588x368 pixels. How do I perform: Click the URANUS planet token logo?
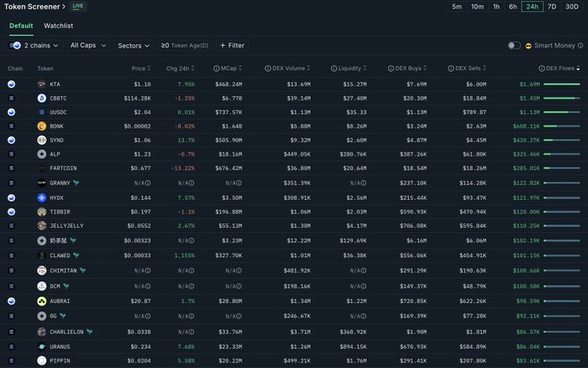click(x=42, y=346)
